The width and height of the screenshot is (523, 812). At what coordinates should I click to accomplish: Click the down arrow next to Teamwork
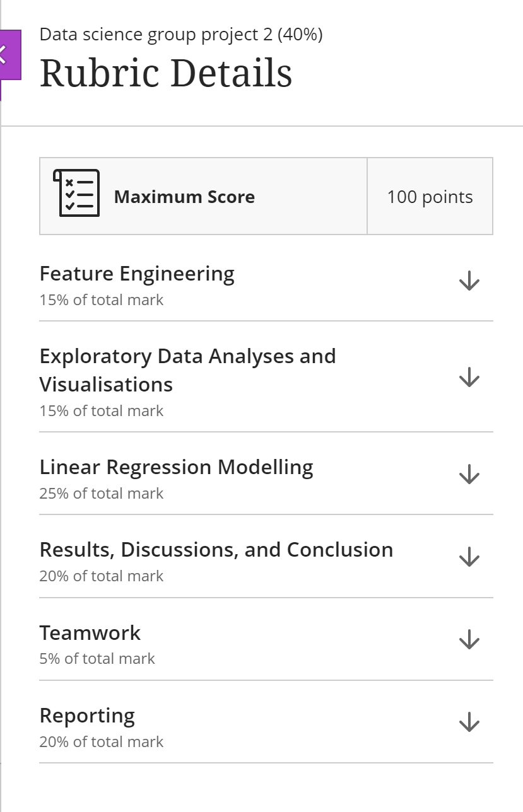click(x=469, y=639)
